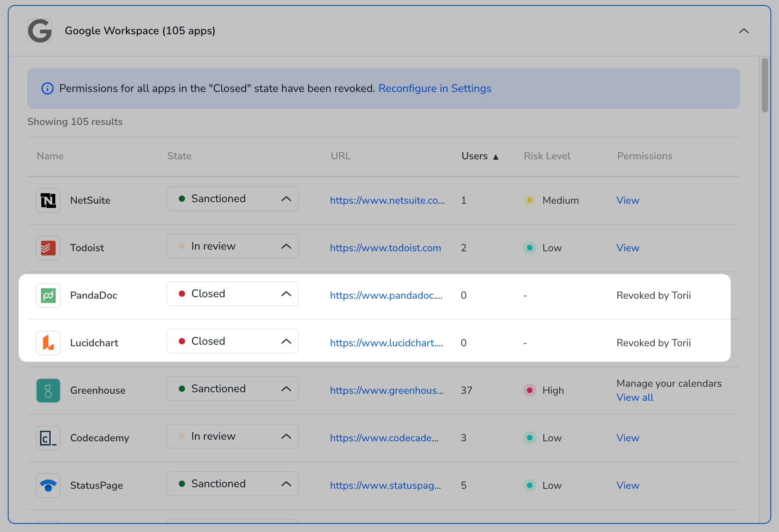Open NetSuite Sanctioned state dropdown
Image resolution: width=779 pixels, height=532 pixels.
233,199
